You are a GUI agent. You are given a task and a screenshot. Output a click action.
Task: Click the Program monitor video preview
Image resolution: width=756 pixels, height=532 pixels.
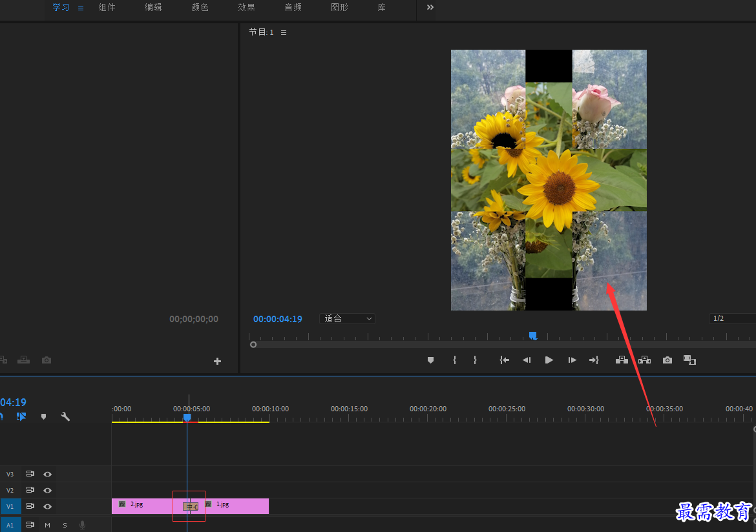coord(549,179)
